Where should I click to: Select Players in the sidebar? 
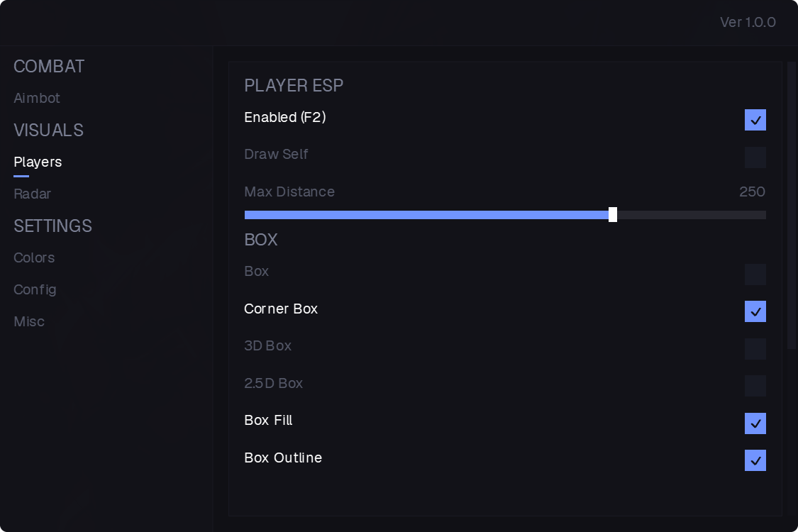[x=38, y=162]
